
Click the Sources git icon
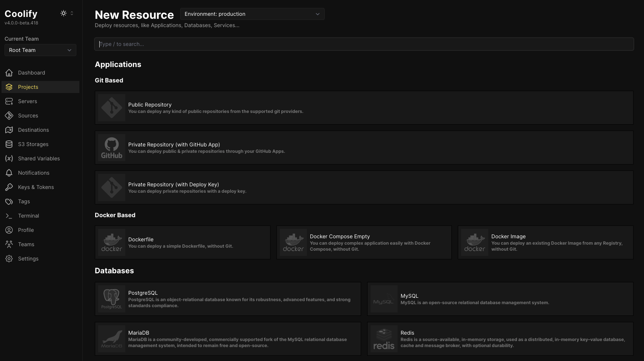click(x=9, y=116)
